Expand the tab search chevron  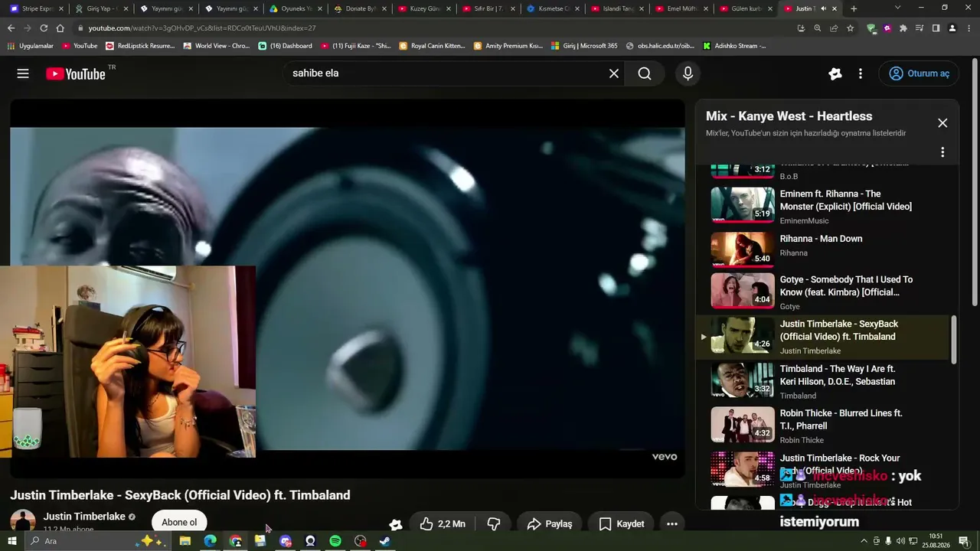tap(898, 8)
